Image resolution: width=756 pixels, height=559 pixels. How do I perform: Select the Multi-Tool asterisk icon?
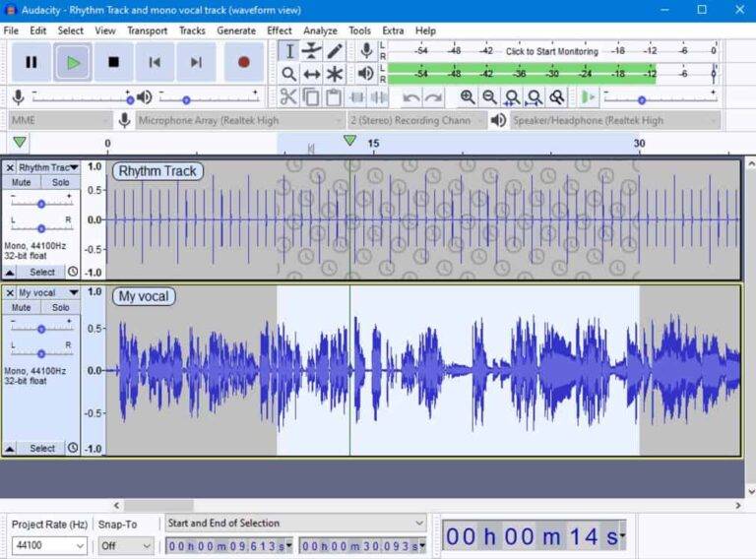(x=335, y=74)
